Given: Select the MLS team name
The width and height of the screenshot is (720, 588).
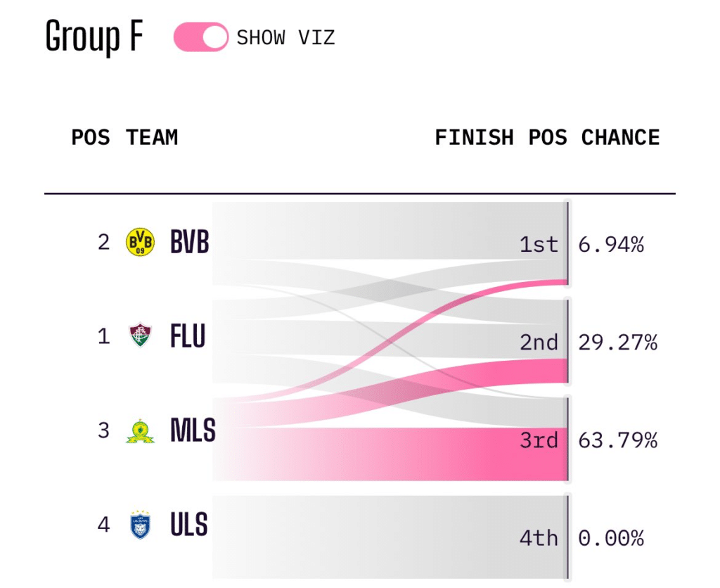Looking at the screenshot, I should [x=193, y=430].
